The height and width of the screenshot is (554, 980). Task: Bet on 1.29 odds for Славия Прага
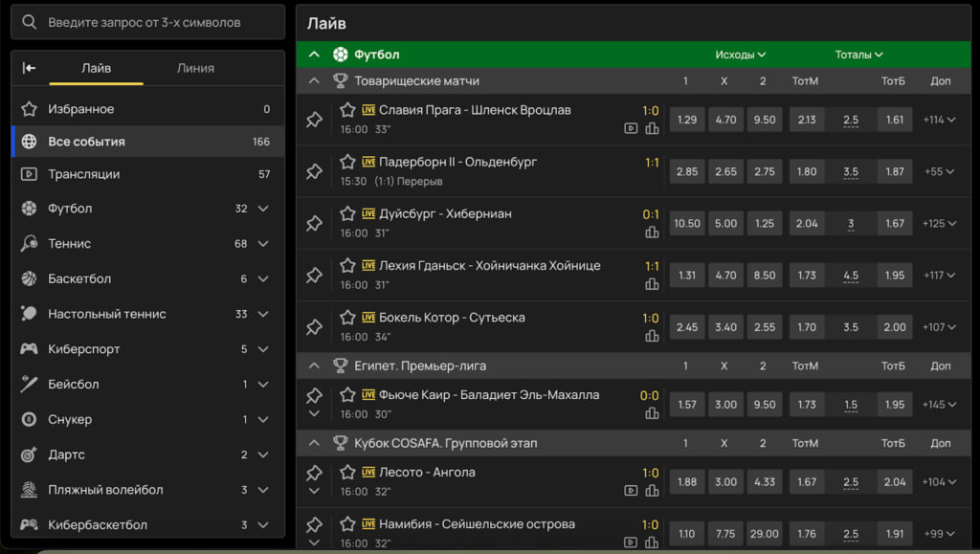[x=686, y=120]
